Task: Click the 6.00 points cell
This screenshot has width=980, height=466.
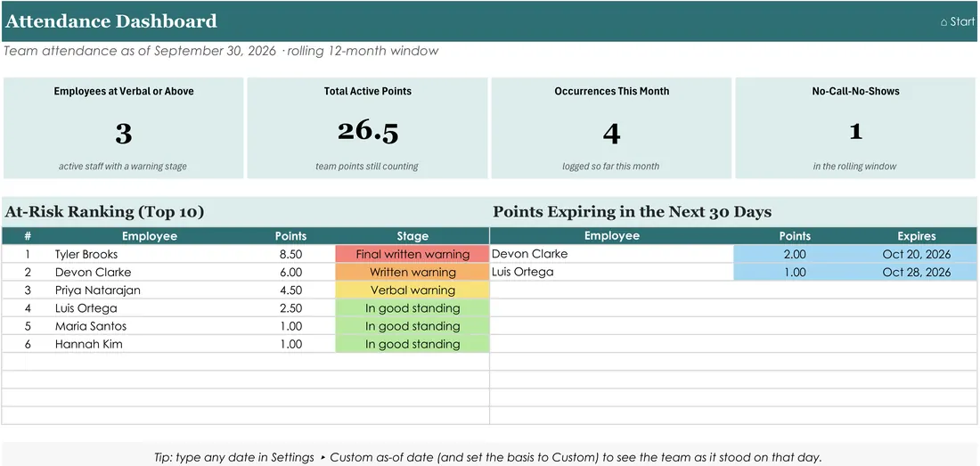Action: coord(290,273)
